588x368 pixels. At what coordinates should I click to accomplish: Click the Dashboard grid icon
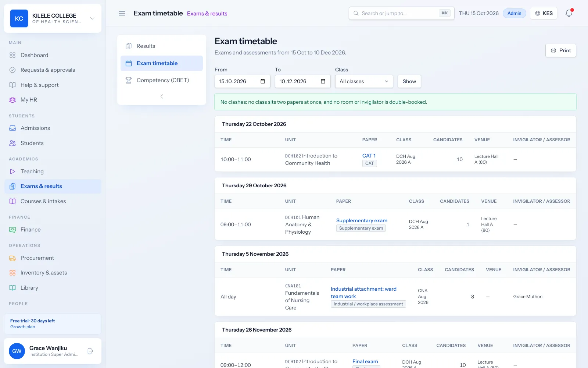(12, 55)
